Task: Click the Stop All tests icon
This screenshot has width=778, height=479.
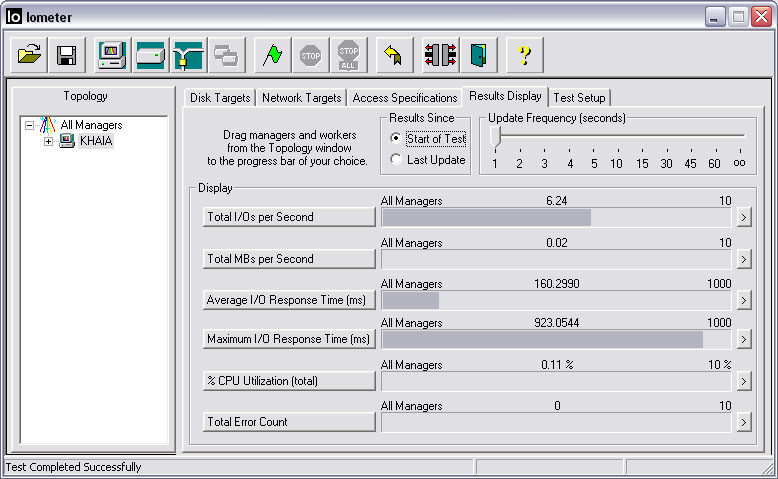Action: pyautogui.click(x=348, y=55)
